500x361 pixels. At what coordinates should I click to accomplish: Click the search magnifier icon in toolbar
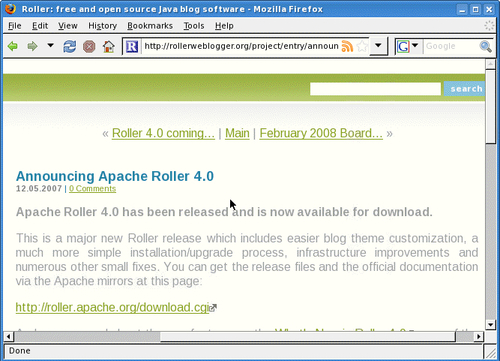(485, 46)
